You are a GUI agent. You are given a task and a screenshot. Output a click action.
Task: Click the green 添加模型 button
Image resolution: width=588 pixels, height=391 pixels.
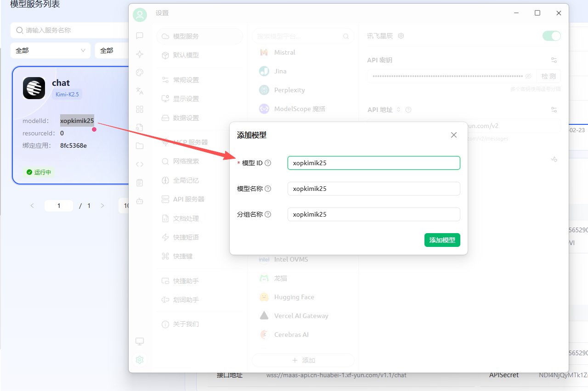point(442,240)
